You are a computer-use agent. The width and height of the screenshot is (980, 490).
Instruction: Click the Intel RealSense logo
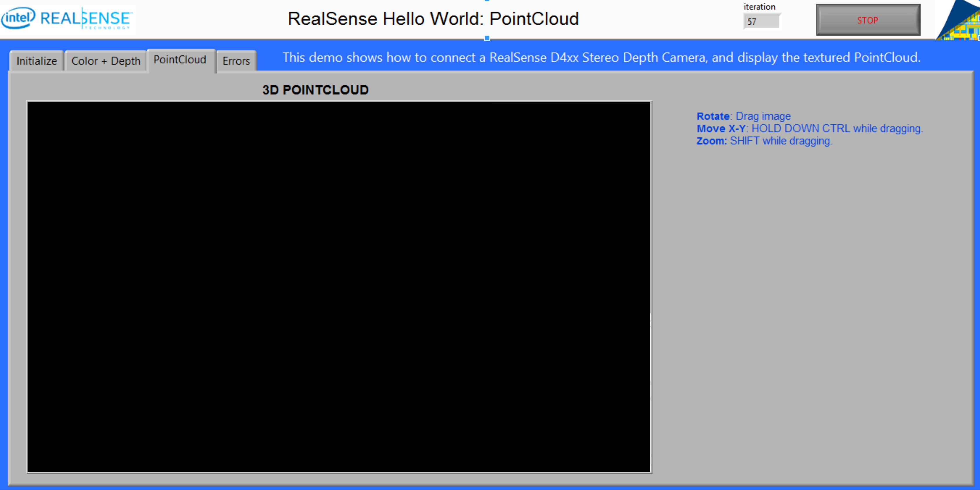point(67,19)
